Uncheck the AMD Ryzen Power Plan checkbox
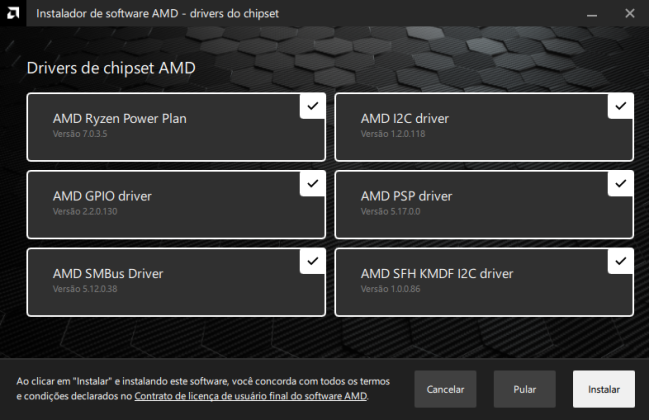This screenshot has height=420, width=649. click(x=313, y=106)
